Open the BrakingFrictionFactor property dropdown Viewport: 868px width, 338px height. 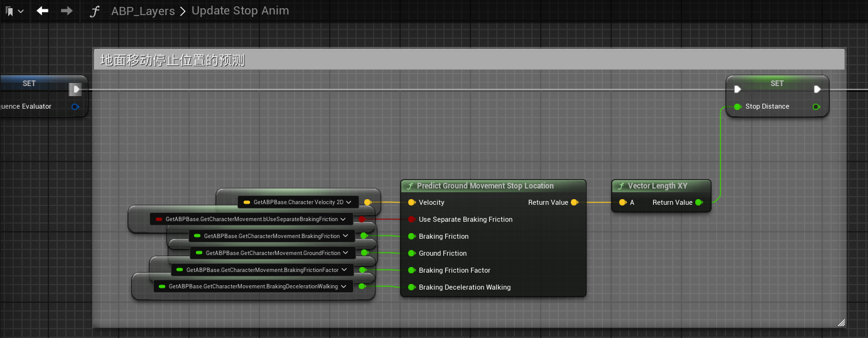pos(262,270)
